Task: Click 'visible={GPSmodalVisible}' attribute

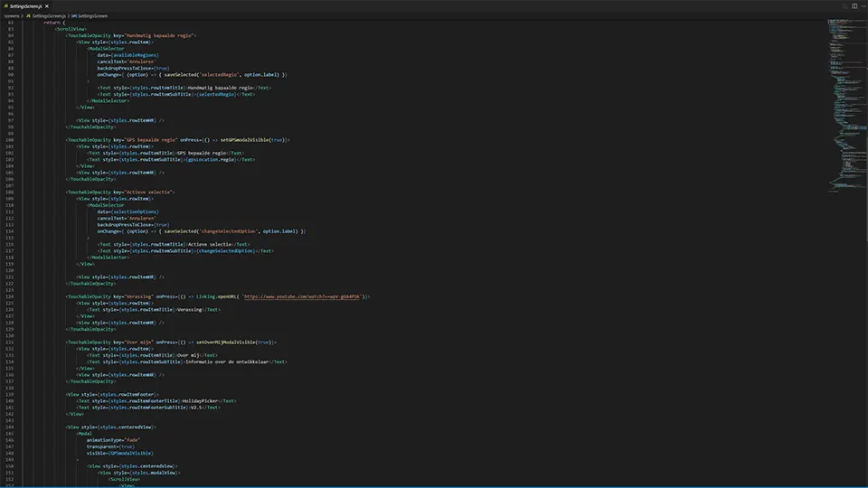Action: point(119,453)
